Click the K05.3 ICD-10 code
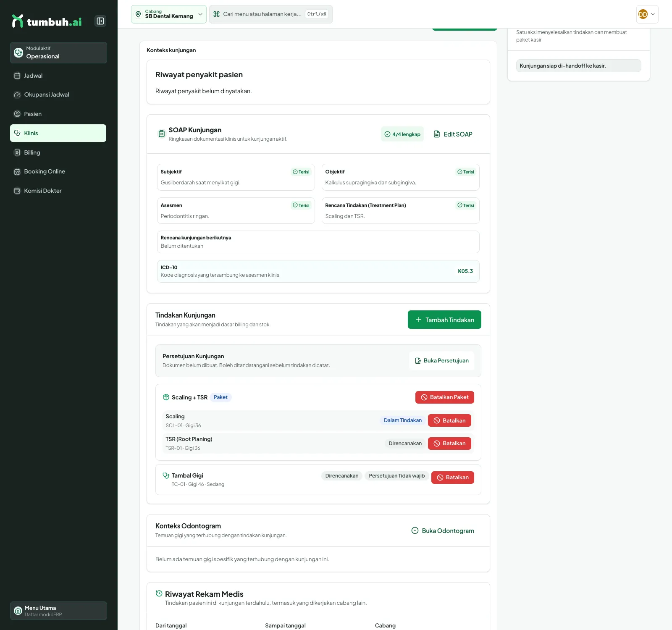Screen dimensions: 672x630 click(465, 271)
